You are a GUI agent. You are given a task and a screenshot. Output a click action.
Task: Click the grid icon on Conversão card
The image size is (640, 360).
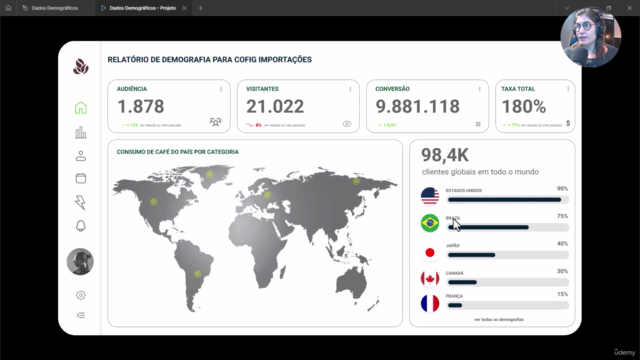pos(478,124)
